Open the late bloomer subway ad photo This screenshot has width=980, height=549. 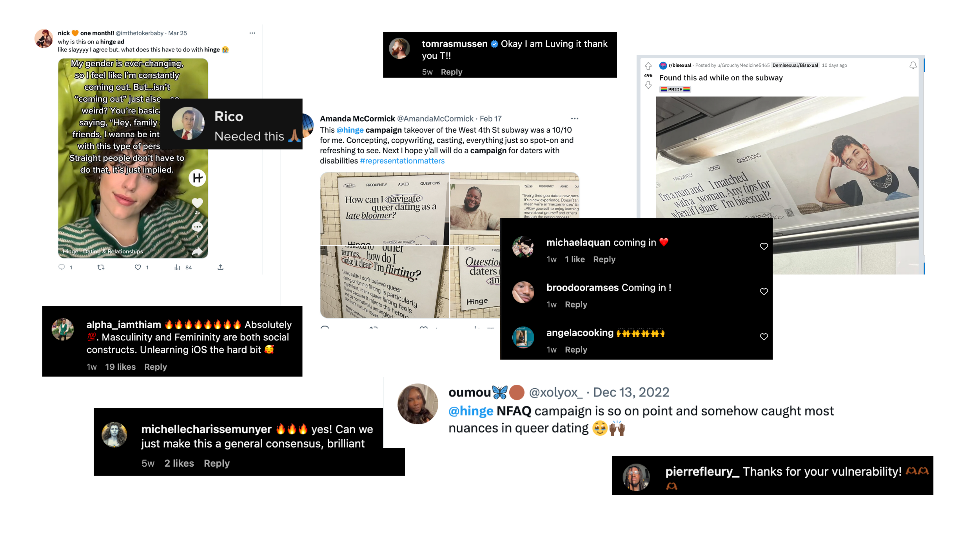385,209
